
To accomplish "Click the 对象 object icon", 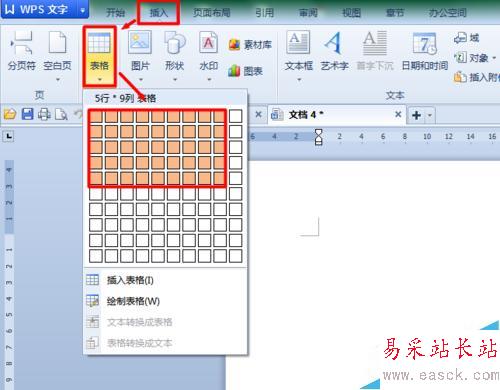I will (x=460, y=57).
